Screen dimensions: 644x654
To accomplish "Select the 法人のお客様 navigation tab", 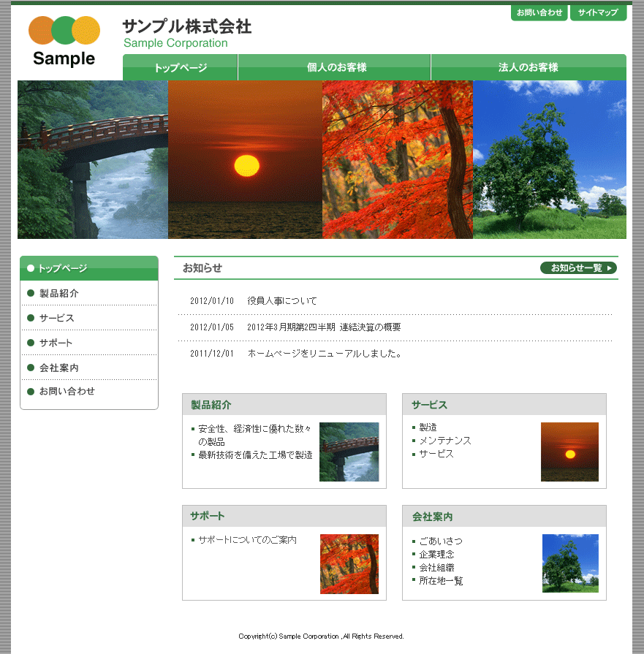I will 528,68.
